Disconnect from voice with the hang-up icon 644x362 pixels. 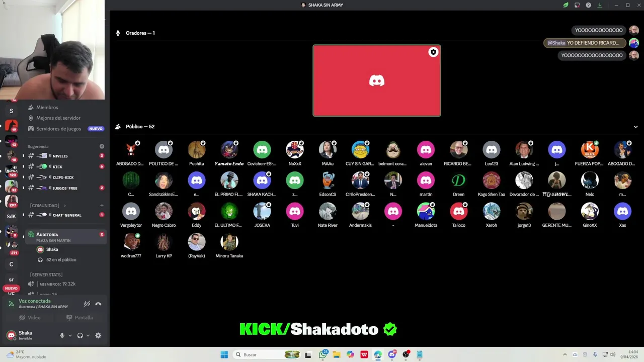tap(98, 304)
